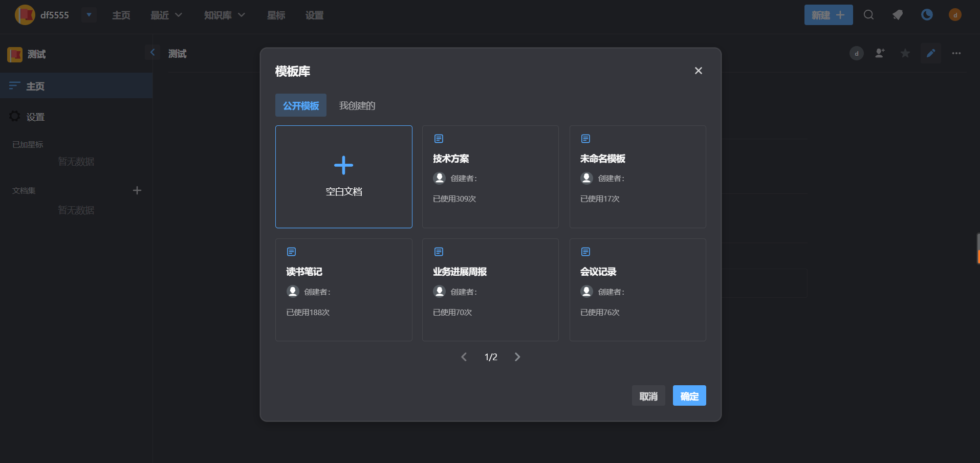980x463 pixels.
Task: Cancel the dialog with 取消 button
Action: pos(648,395)
